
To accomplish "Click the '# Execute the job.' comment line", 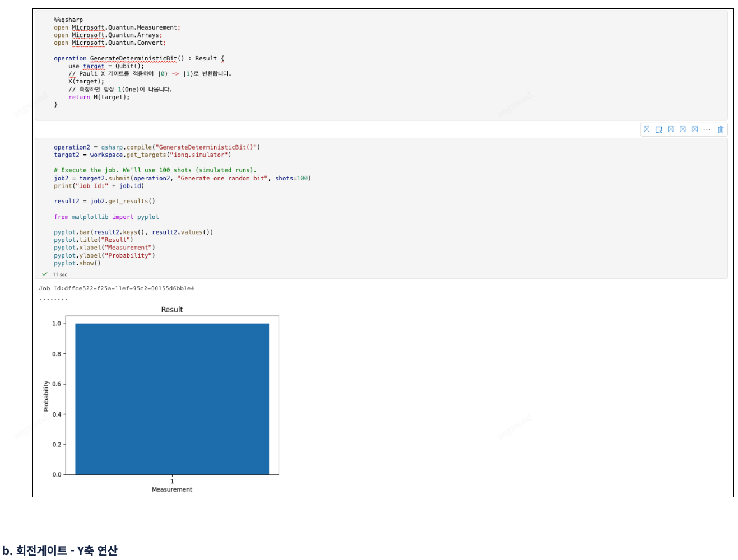I will click(x=155, y=170).
